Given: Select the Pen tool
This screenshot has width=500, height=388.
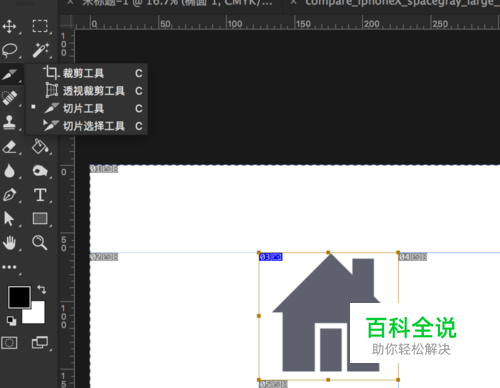Looking at the screenshot, I should 9,195.
